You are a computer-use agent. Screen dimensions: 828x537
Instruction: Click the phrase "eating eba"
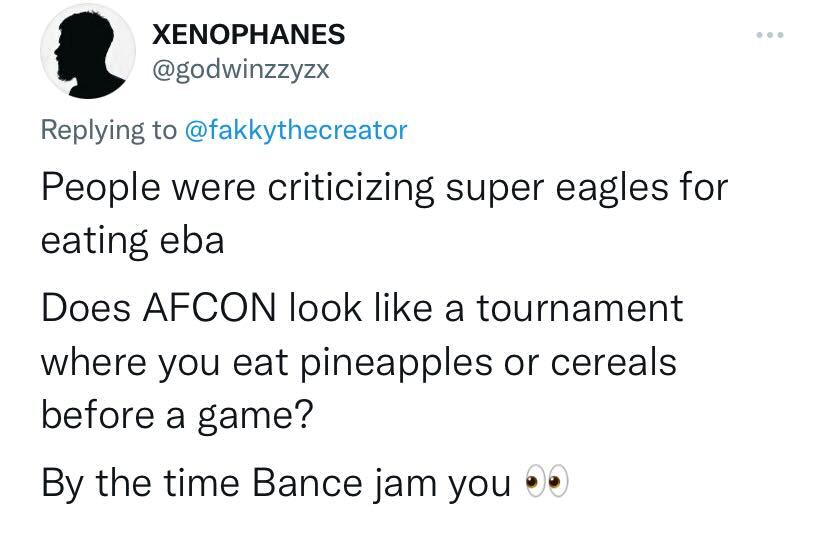pos(132,241)
